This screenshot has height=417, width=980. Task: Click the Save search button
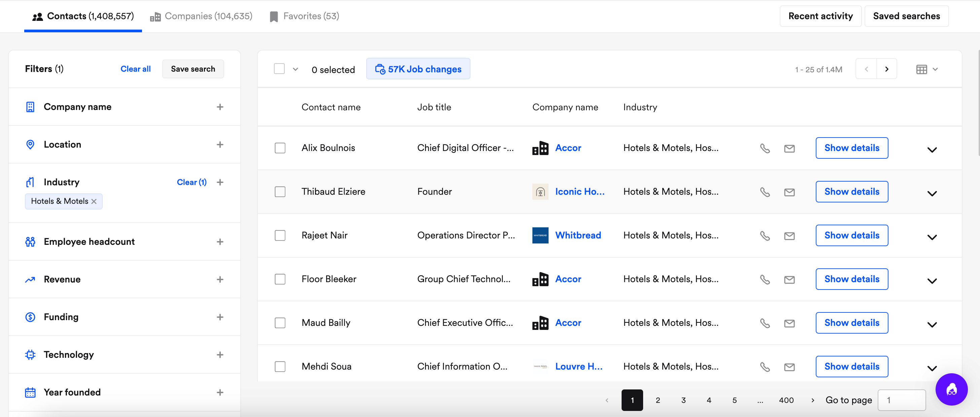pos(193,69)
